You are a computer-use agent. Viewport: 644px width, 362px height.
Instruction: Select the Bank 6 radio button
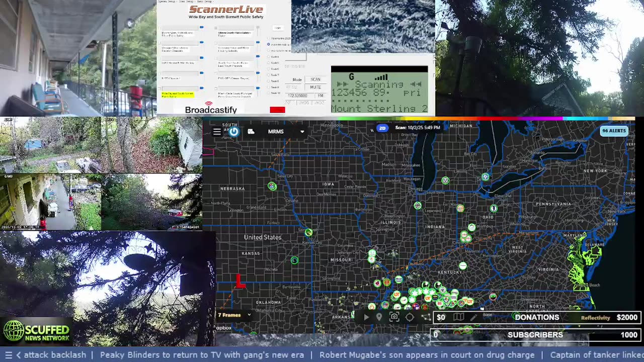point(268,69)
